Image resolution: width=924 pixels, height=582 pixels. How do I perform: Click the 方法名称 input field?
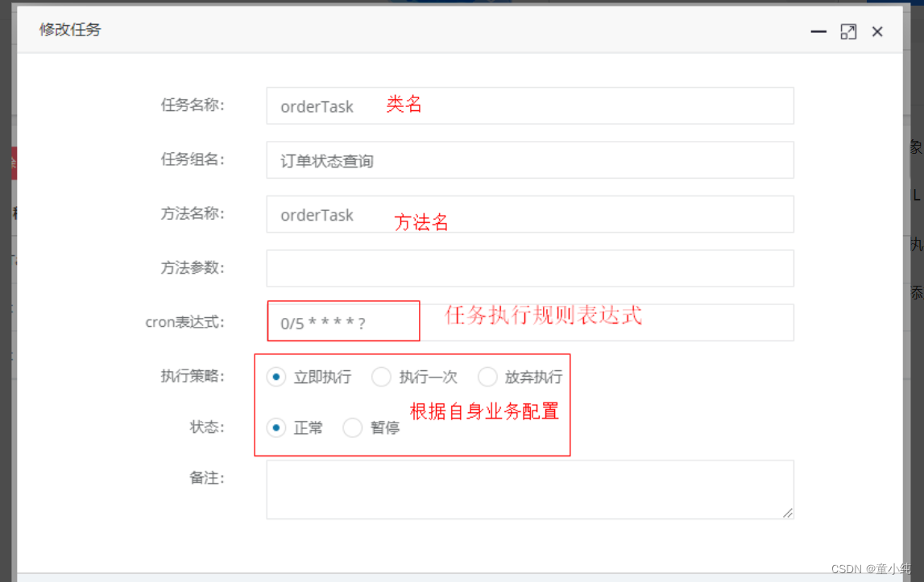530,214
